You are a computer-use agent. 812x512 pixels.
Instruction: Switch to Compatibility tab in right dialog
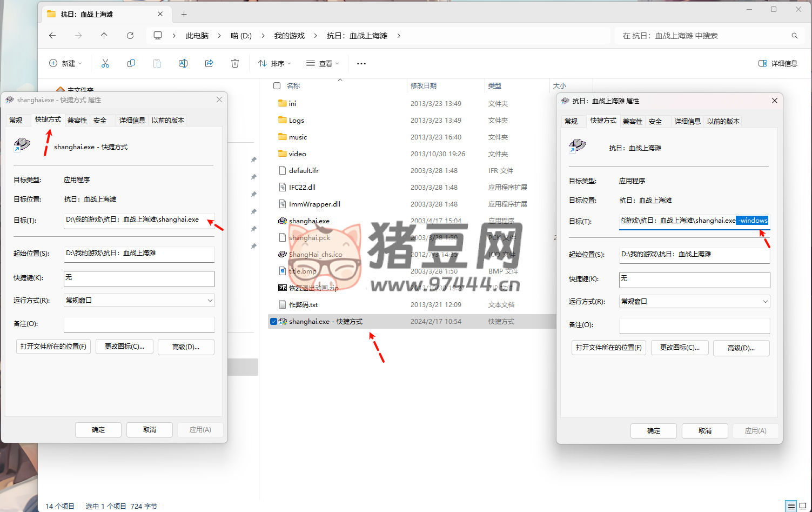[633, 122]
